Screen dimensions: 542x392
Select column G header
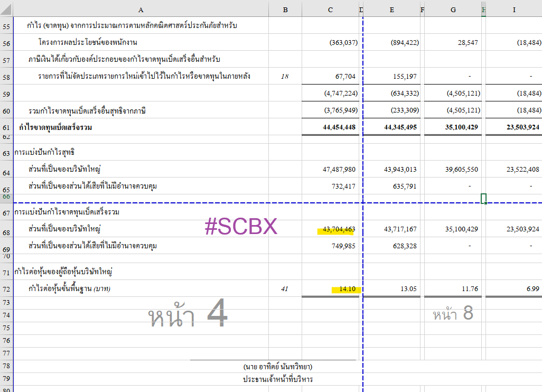453,10
